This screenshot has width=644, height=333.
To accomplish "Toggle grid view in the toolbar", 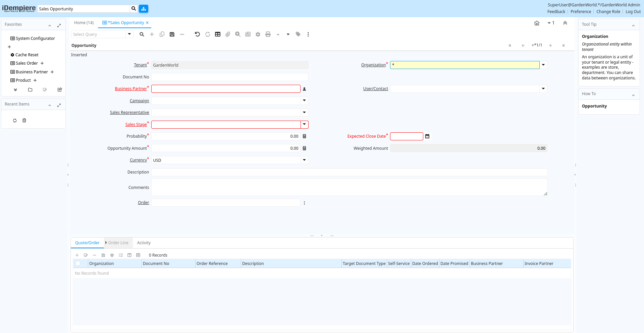I will pyautogui.click(x=218, y=34).
